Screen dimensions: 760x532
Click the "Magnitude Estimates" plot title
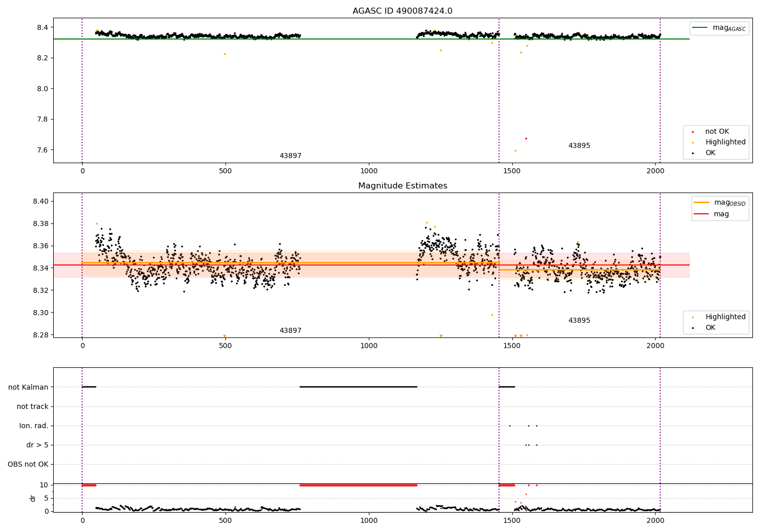coord(402,186)
